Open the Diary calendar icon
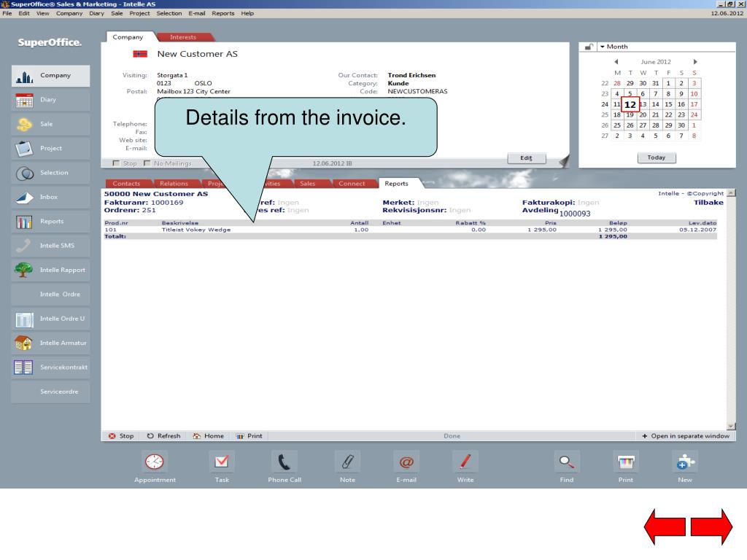Screen dimensions: 747x560 [24, 100]
